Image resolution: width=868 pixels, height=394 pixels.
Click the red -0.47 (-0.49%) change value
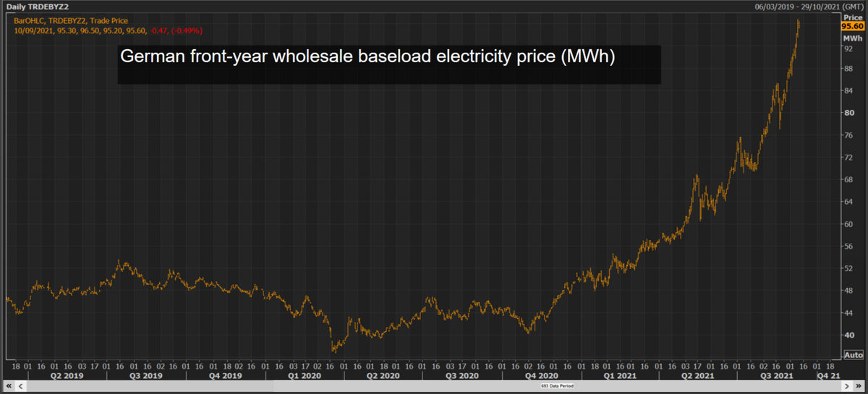pos(176,31)
